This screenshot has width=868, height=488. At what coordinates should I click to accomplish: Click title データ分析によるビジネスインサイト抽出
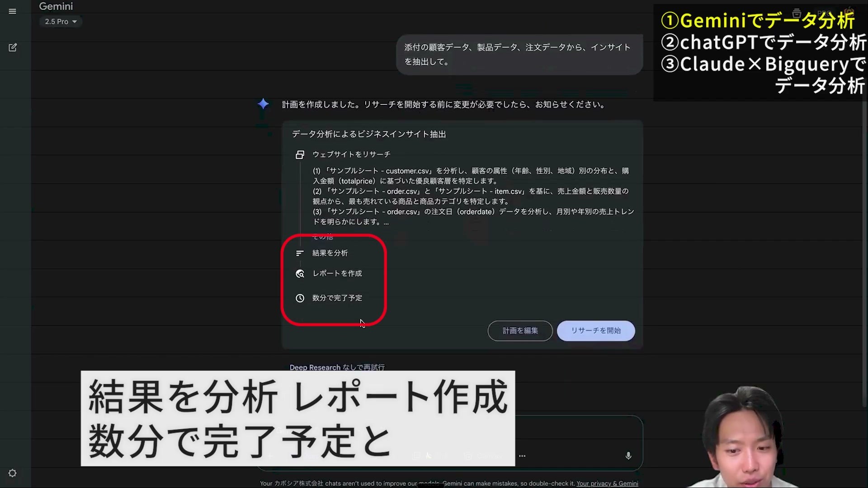point(369,134)
